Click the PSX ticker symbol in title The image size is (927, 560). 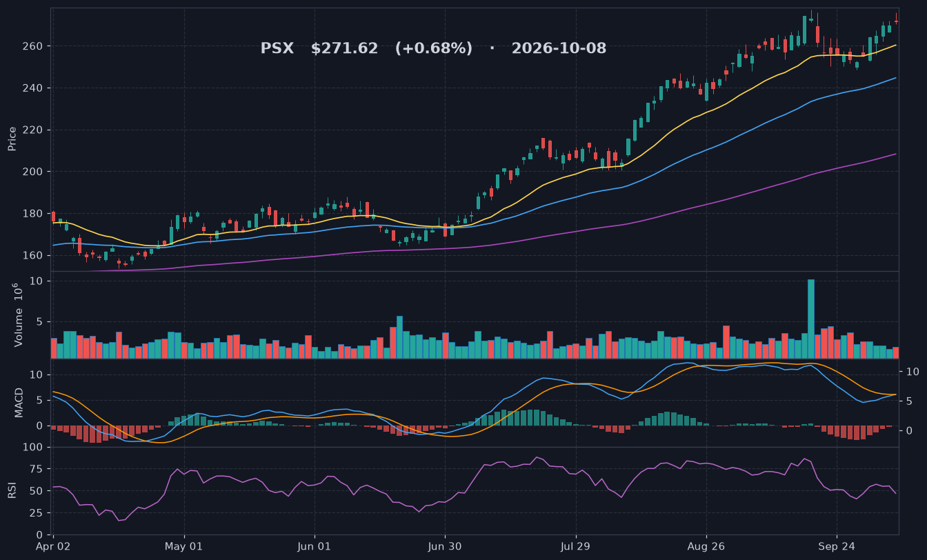pyautogui.click(x=277, y=49)
